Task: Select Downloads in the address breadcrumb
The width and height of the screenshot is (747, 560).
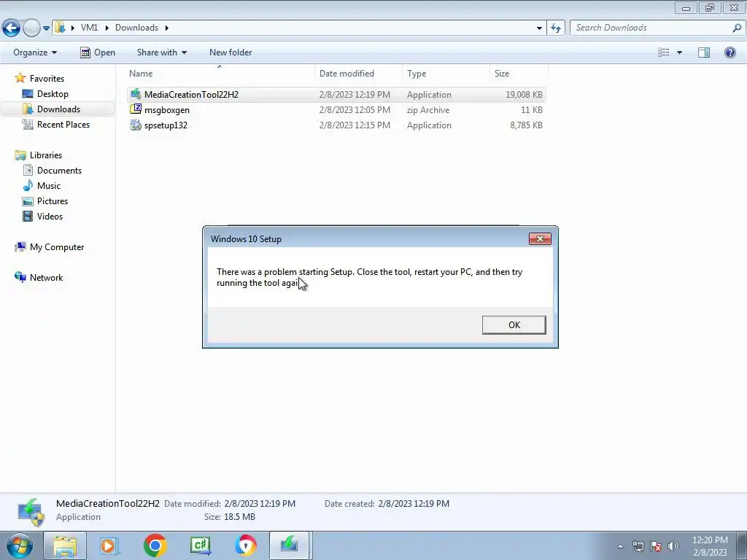Action: click(136, 28)
